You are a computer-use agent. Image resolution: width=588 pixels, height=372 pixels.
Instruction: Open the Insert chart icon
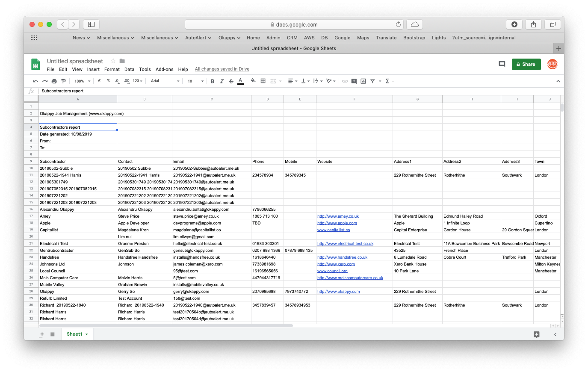(363, 81)
